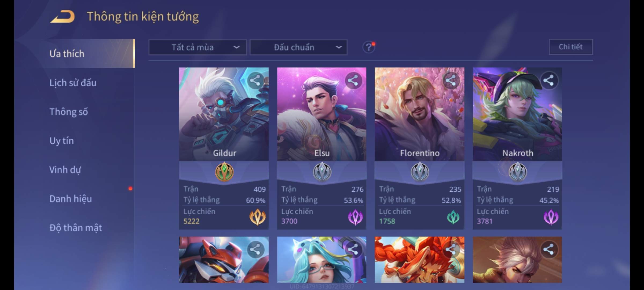Tap Gildur's green mastery badge
This screenshot has width=644, height=290.
[x=224, y=172]
